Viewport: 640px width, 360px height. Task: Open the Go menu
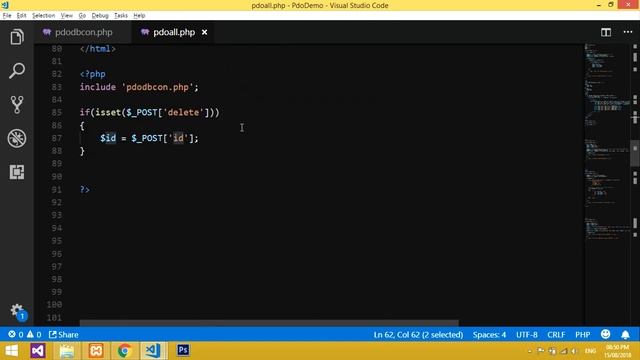pyautogui.click(x=82, y=16)
